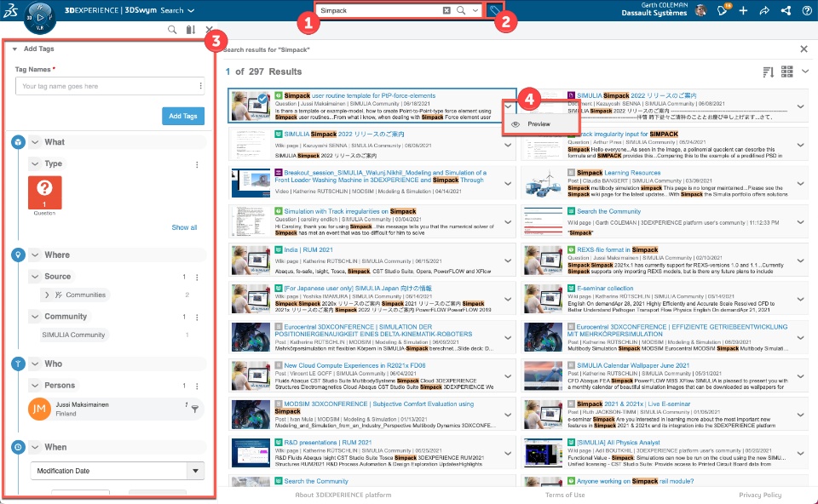Screen dimensions: 818x504
Task: Click SIMULIA Calendar Wallpaper June 2021 thumbnail
Action: click(x=543, y=376)
